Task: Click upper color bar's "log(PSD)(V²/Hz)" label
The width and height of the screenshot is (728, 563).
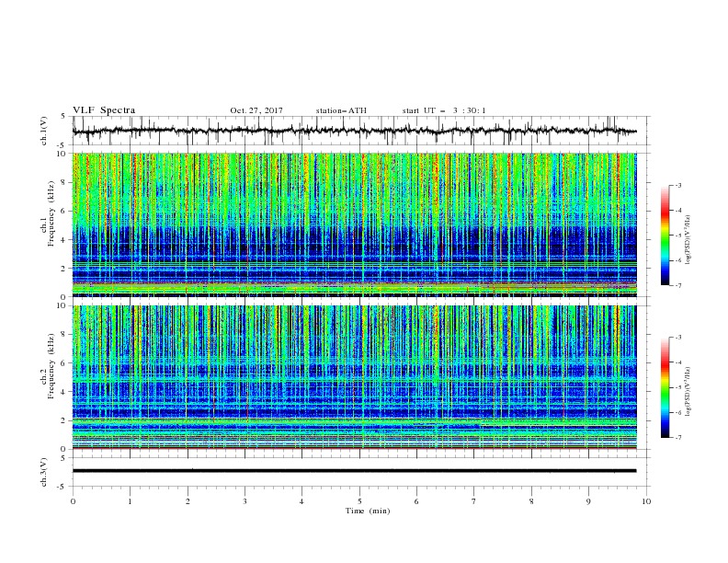Action: [688, 240]
